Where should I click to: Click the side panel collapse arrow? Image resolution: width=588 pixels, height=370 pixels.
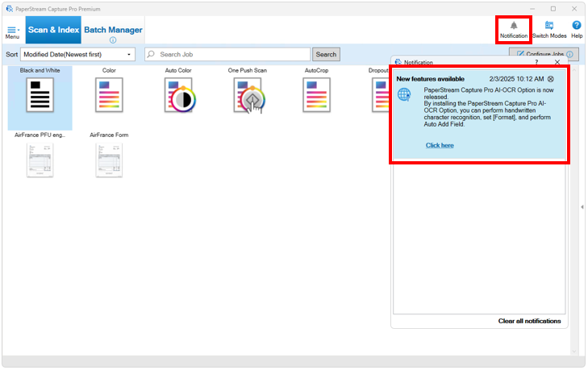pyautogui.click(x=582, y=206)
